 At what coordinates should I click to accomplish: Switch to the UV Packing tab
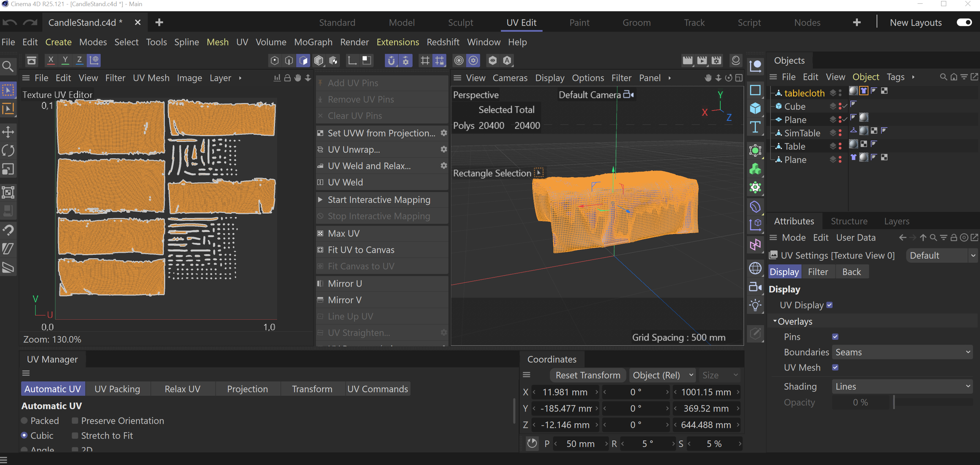click(x=117, y=389)
